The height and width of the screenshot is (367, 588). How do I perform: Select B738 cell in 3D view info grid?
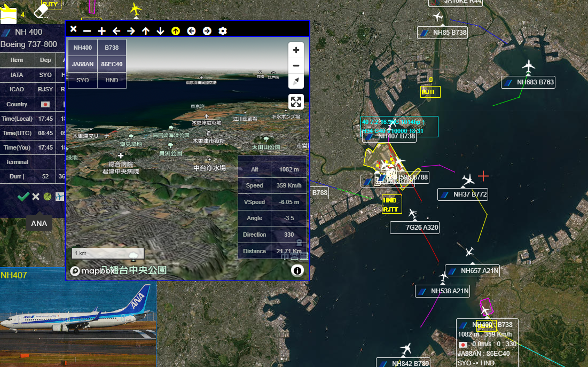click(x=112, y=48)
